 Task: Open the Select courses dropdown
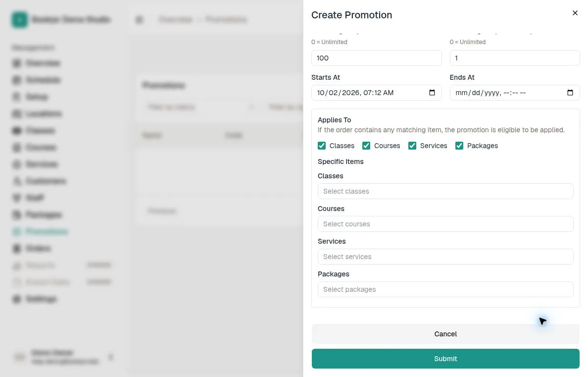445,224
